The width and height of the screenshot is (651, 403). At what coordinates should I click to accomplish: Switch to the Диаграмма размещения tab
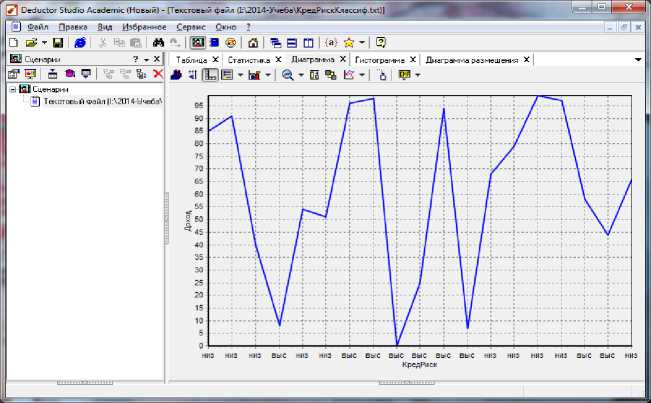[x=472, y=60]
